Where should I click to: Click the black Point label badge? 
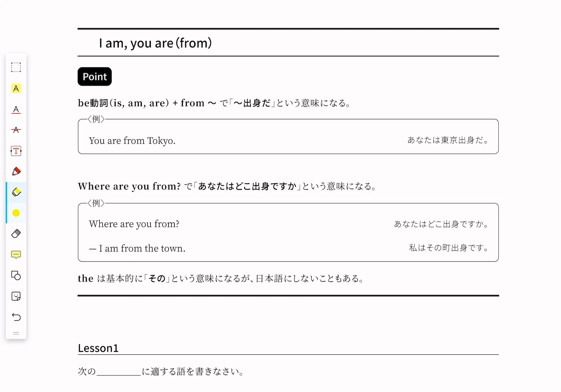(95, 76)
